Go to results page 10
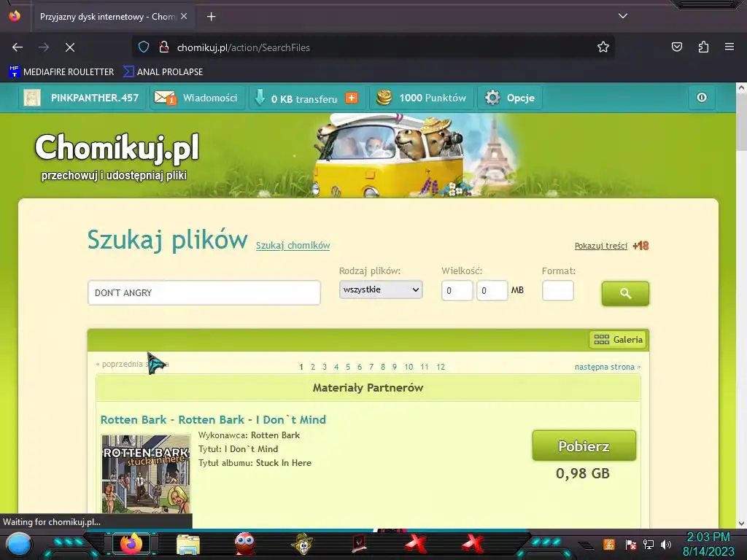Screen dimensions: 747x560 (x=409, y=367)
